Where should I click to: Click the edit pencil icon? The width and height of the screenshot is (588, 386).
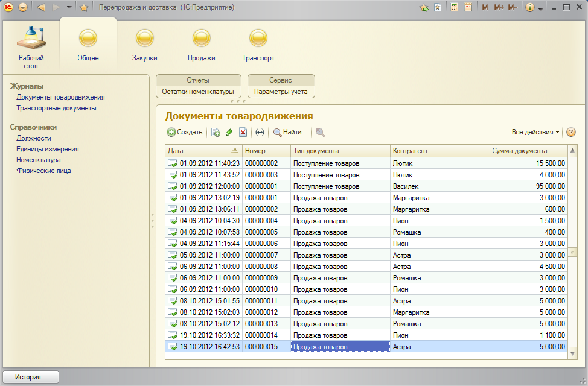coord(229,132)
